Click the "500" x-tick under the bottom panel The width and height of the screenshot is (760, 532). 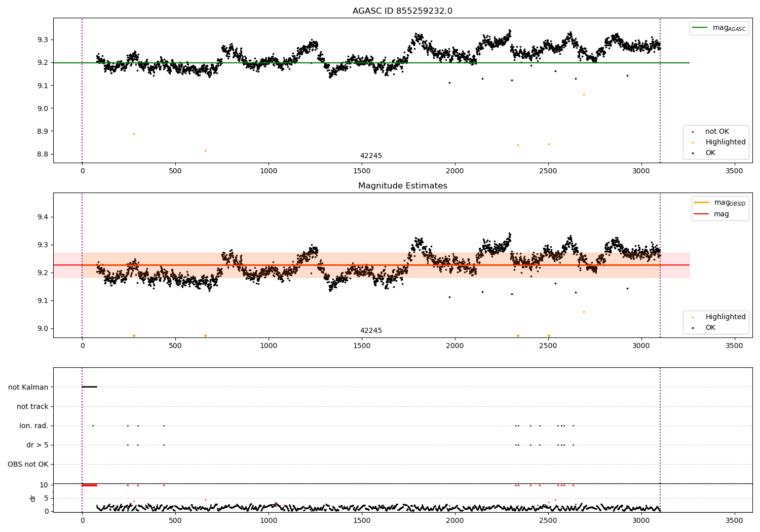[x=175, y=520]
